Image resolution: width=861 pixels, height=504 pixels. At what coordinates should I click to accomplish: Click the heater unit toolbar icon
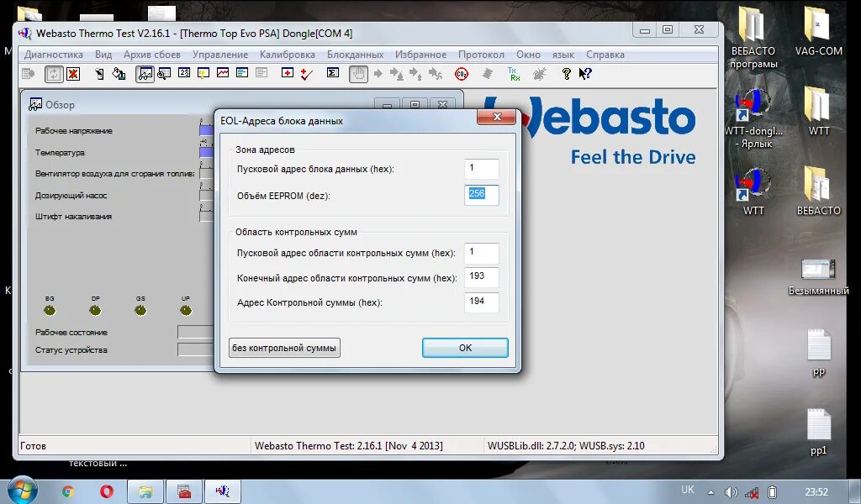[99, 73]
